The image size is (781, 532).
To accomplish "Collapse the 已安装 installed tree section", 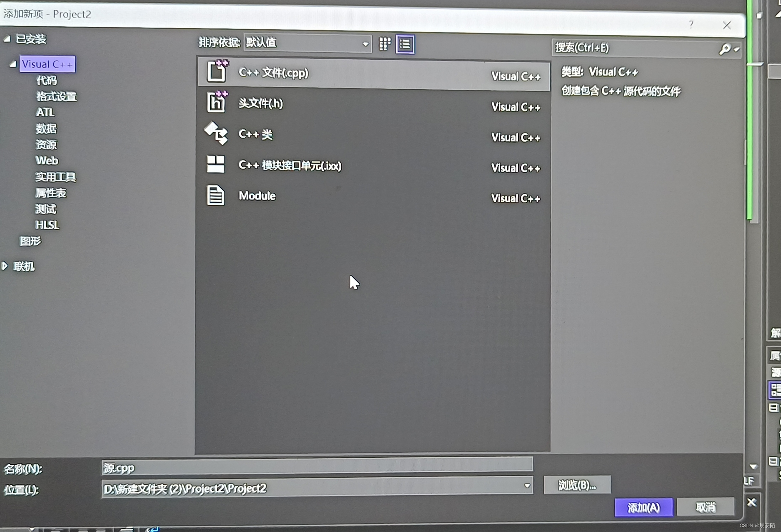I will 7,39.
